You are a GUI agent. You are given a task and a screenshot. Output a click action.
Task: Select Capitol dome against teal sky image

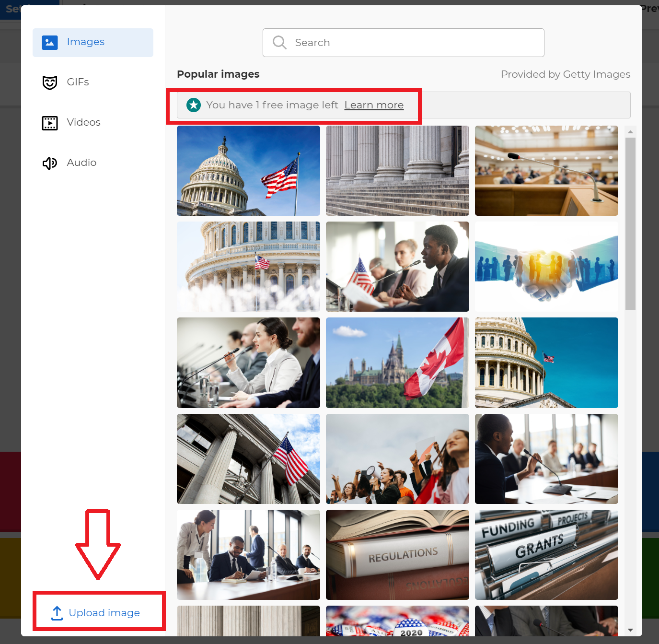[546, 363]
